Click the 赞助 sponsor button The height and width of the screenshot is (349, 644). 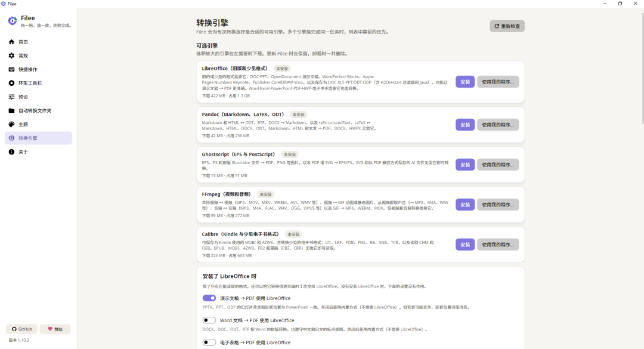55,329
